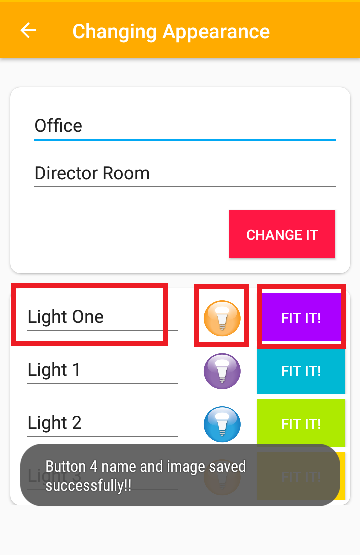Screen dimensions: 361x555
Task: Edit the Light 1 name field
Action: click(x=102, y=370)
